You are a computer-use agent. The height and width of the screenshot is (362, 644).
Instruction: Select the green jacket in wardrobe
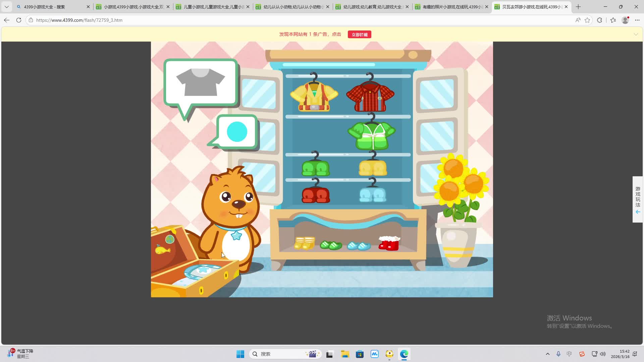[x=372, y=135]
